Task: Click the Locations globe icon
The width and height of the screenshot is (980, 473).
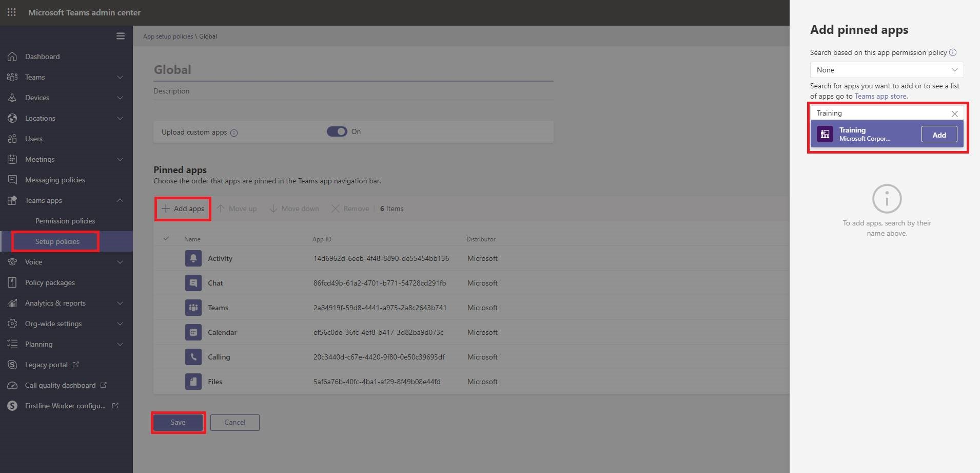Action: [x=12, y=118]
